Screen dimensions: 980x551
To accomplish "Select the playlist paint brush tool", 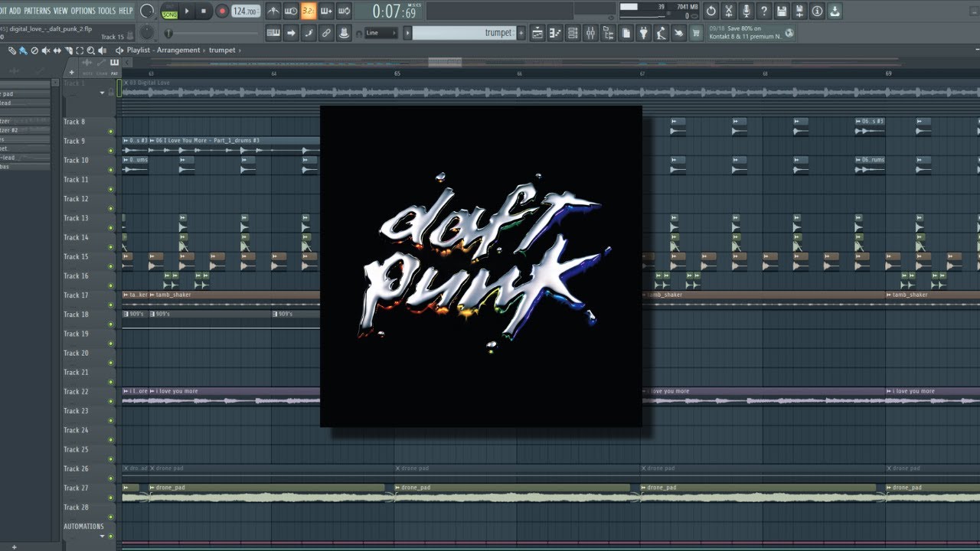I will tap(23, 51).
